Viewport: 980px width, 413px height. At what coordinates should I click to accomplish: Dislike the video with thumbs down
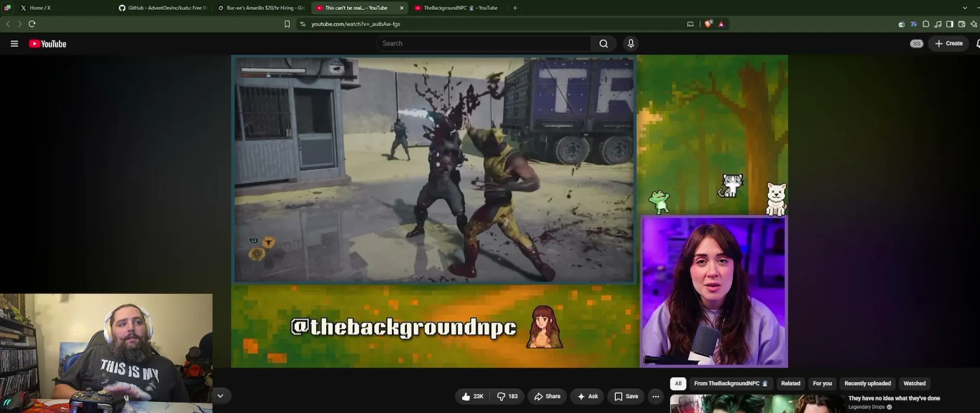507,396
